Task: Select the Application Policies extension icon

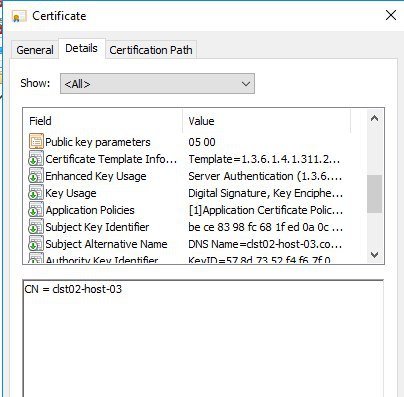Action: pyautogui.click(x=36, y=210)
